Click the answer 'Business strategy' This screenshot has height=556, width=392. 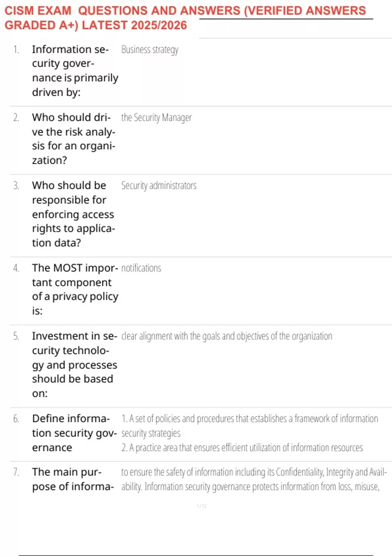pyautogui.click(x=150, y=49)
